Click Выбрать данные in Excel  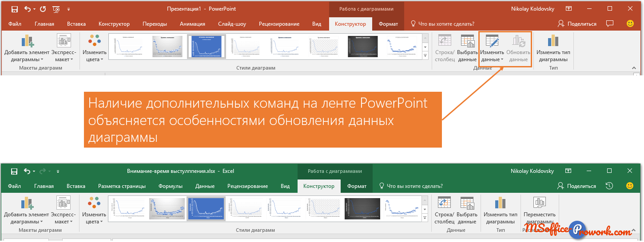click(x=467, y=210)
